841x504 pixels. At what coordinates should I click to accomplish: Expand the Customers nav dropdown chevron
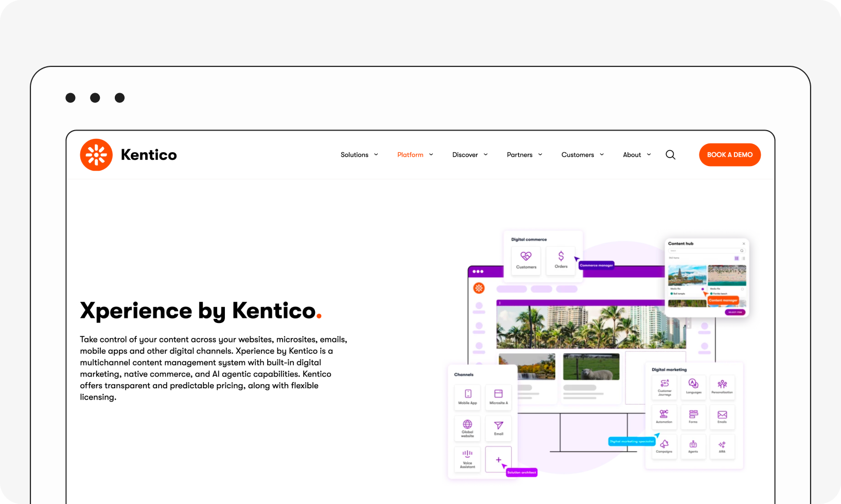click(602, 155)
